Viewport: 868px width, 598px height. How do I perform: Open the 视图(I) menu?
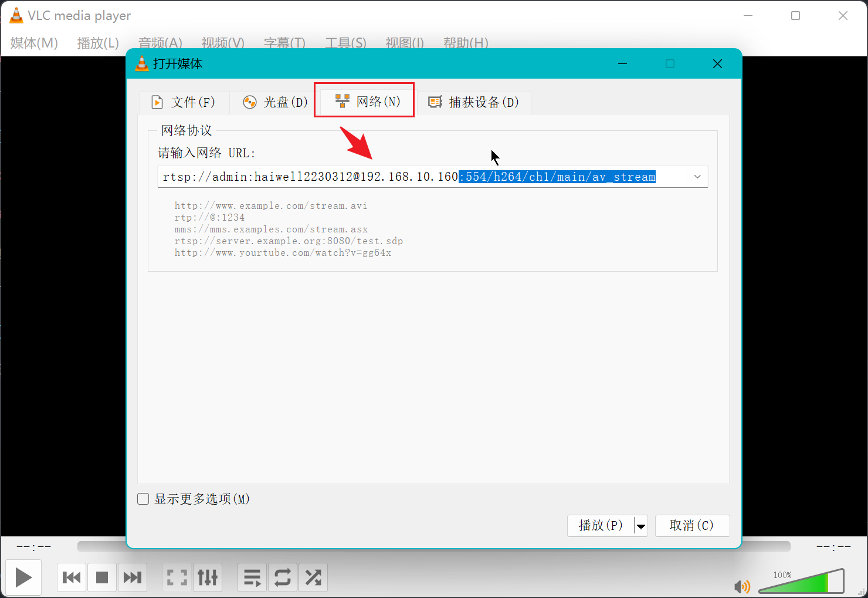405,43
